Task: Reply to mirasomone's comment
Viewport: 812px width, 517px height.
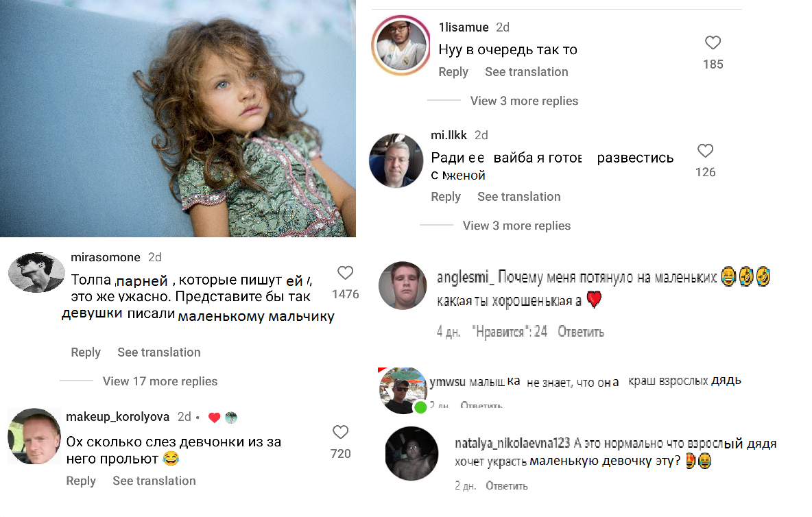Action: pos(86,352)
